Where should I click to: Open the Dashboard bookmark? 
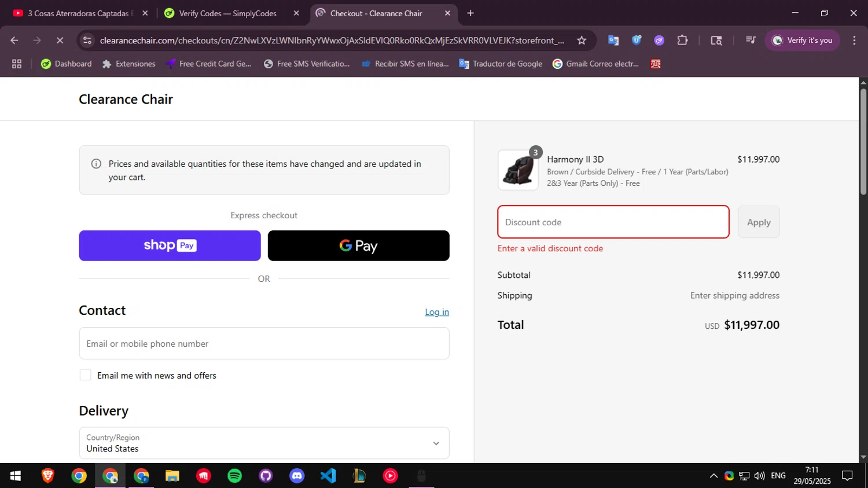(x=66, y=64)
